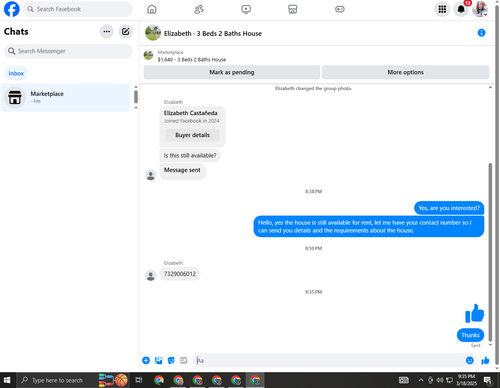This screenshot has height=388, width=500.
Task: Click the Mark as pending button
Action: tap(232, 72)
